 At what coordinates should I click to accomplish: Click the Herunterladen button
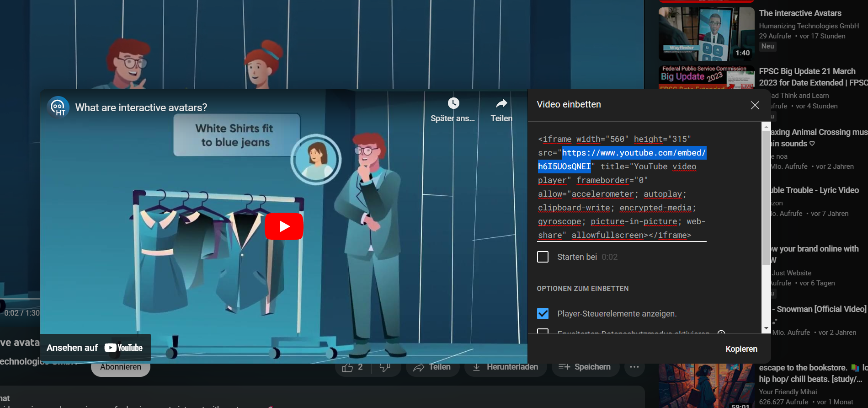click(x=506, y=367)
